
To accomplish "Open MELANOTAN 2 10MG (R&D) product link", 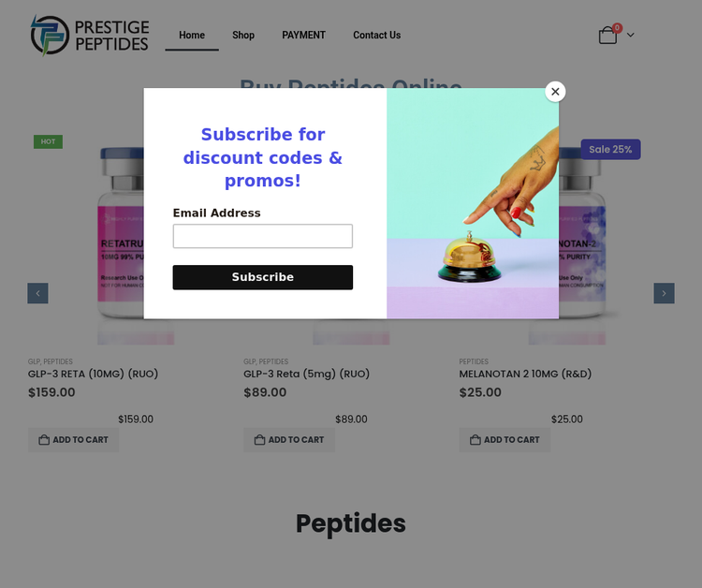I will [525, 374].
